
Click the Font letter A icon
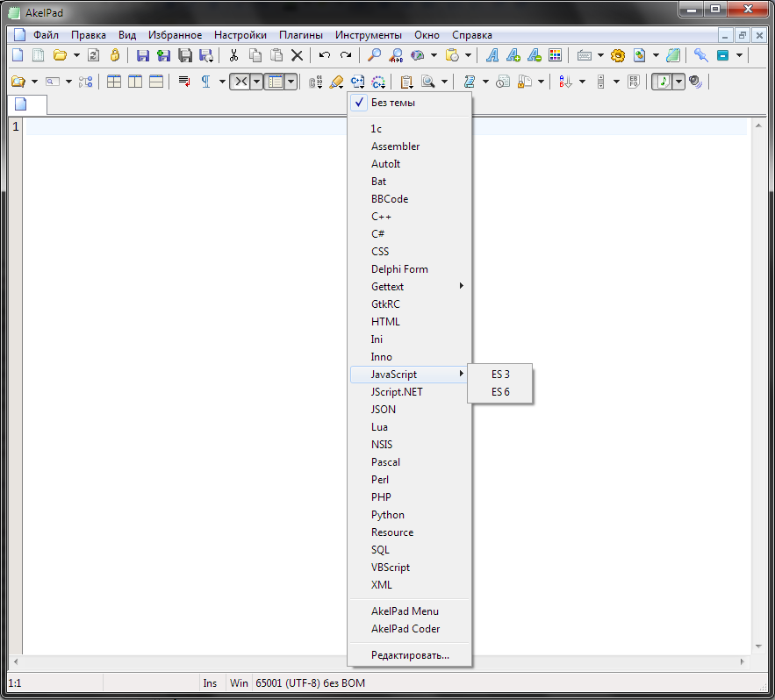(492, 55)
